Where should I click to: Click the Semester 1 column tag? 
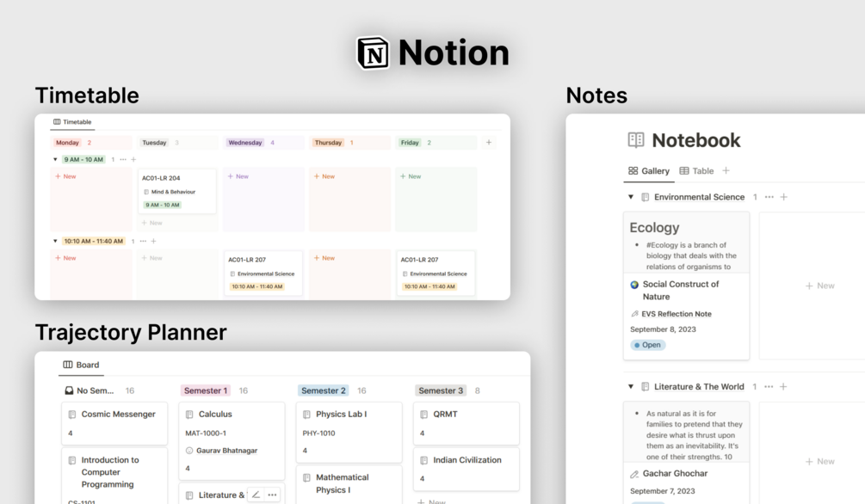205,391
